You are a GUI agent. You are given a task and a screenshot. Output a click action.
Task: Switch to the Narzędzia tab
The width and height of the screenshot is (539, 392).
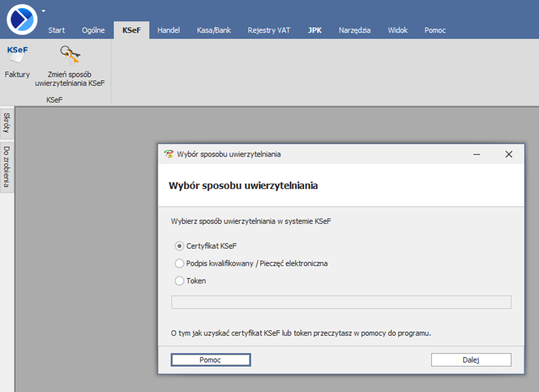[x=354, y=30]
